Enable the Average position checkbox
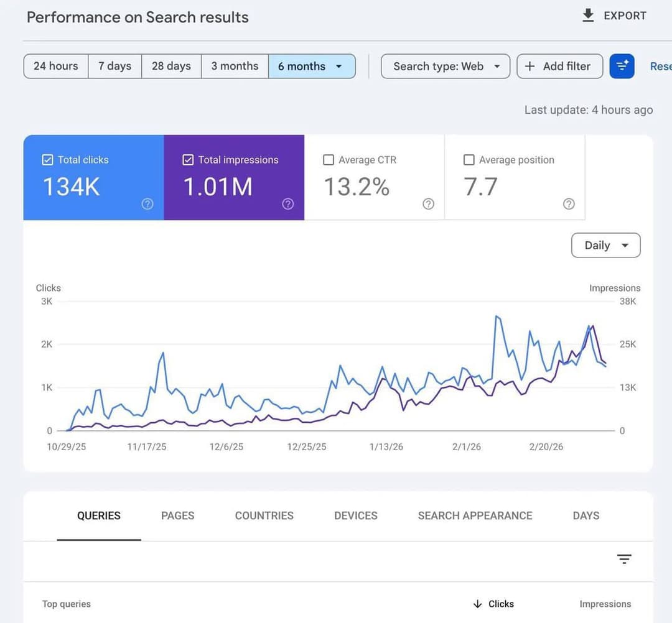 (x=469, y=160)
